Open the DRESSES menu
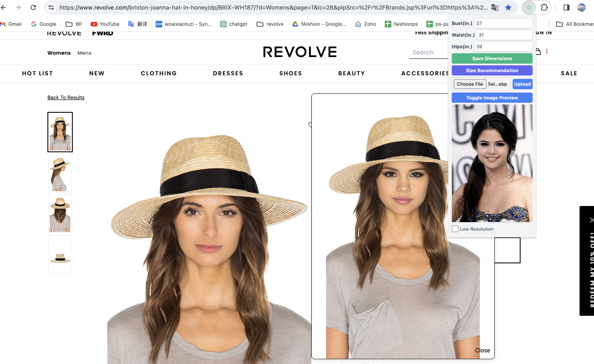Screen dimensions: 594x364 [228, 73]
